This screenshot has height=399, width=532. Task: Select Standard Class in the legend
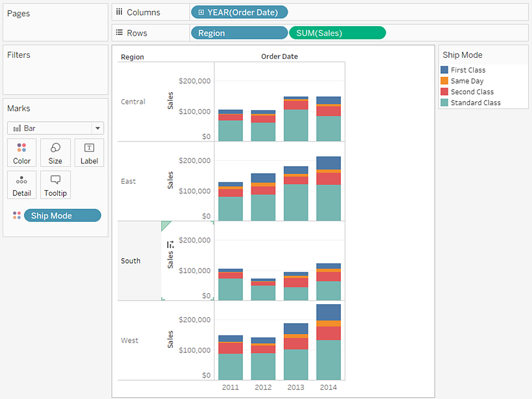pos(476,103)
